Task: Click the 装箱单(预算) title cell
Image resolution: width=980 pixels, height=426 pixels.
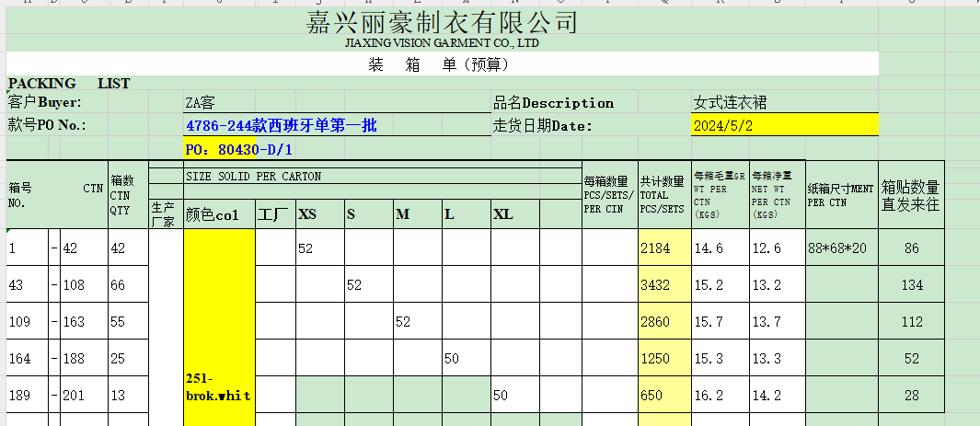Action: click(440, 64)
